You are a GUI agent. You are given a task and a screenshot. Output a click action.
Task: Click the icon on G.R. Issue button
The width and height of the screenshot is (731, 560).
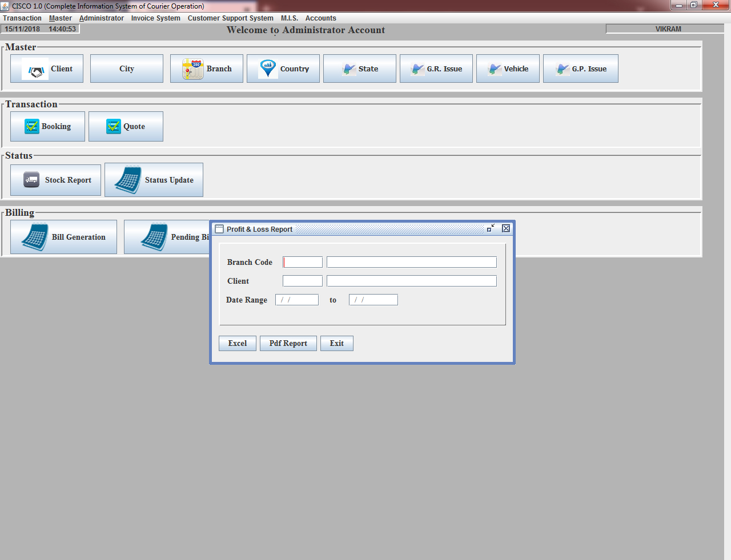point(417,69)
